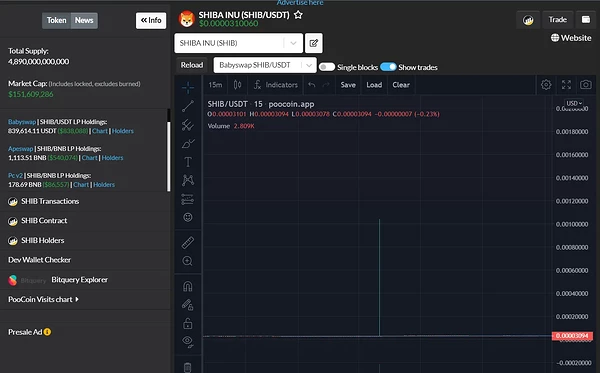Open chart settings gear icon

(546, 85)
